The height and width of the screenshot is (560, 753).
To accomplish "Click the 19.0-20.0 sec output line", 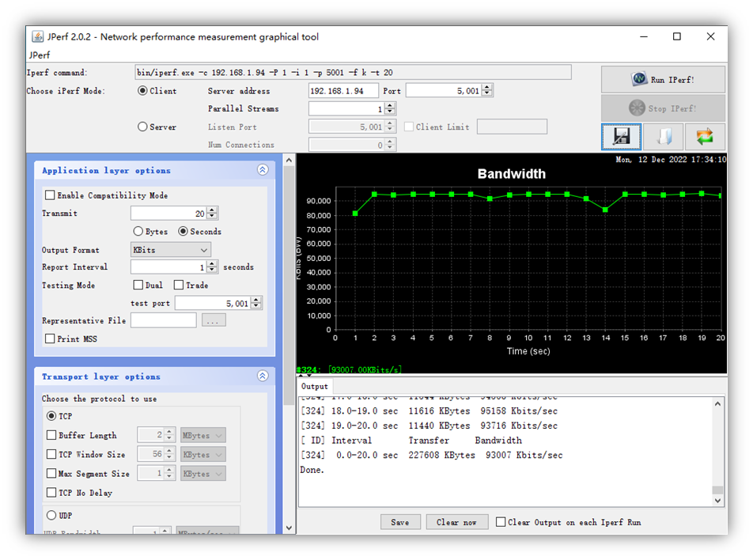I will [429, 426].
